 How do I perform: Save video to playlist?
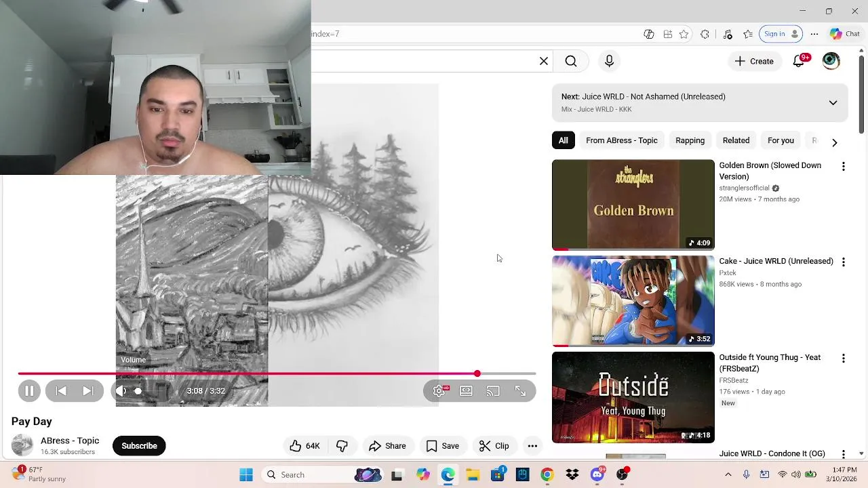click(443, 446)
